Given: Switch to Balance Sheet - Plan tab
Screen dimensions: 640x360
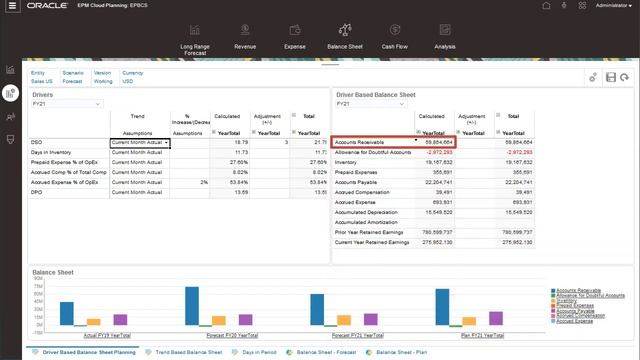Looking at the screenshot, I should click(402, 352).
